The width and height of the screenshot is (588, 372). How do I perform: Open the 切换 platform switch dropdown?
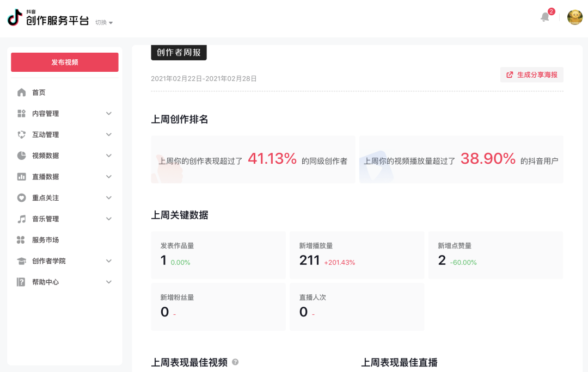tap(104, 22)
